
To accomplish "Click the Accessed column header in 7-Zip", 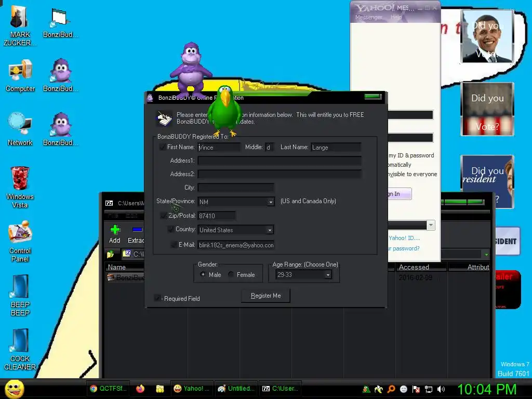I will click(421, 267).
